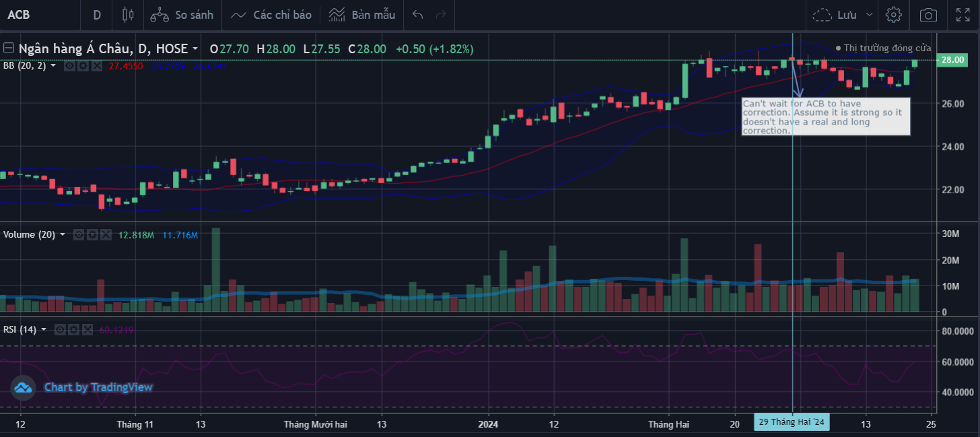
Task: Select the annotation text box about ACB correction
Action: coord(826,117)
